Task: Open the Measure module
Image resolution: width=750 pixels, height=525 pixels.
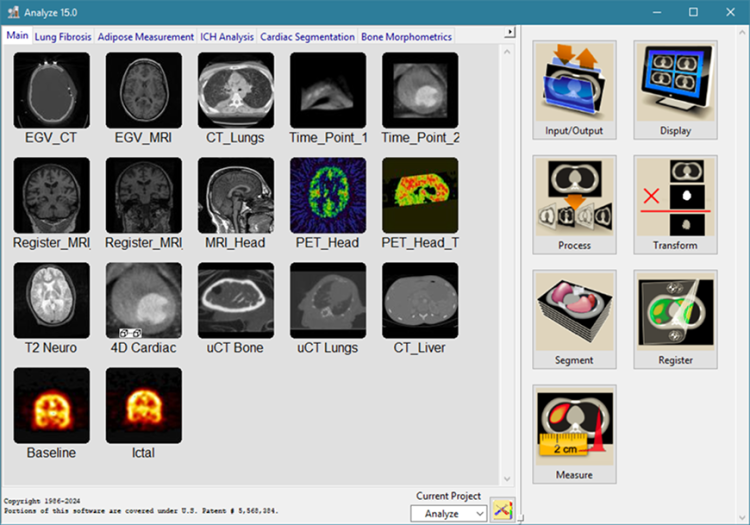Action: click(x=574, y=434)
